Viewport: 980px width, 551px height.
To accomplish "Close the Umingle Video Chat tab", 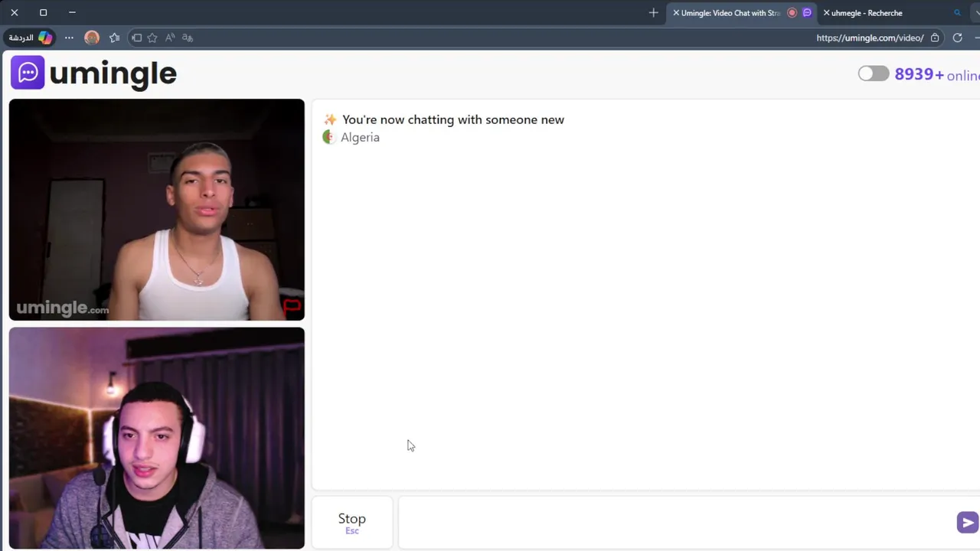I will [x=676, y=13].
